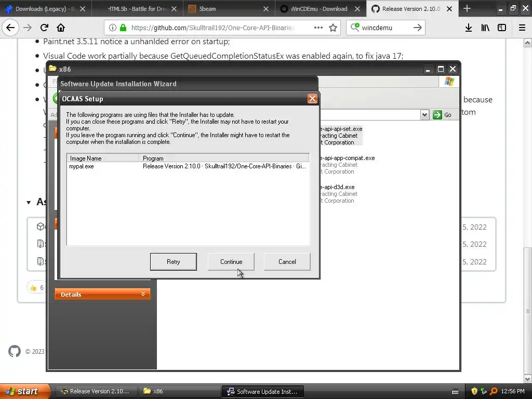
Task: Open page actions three-dot menu
Action: click(x=318, y=28)
